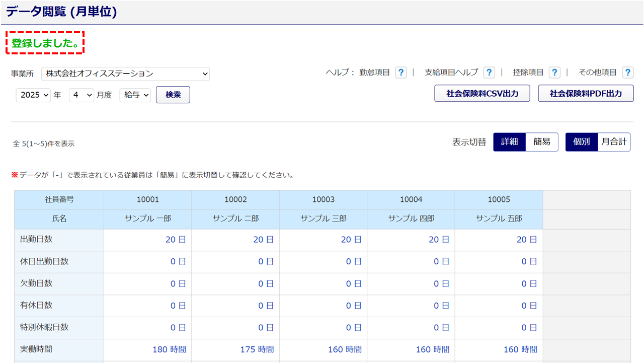Click サンプル 一郎's 180 時間 working hours

pyautogui.click(x=169, y=349)
